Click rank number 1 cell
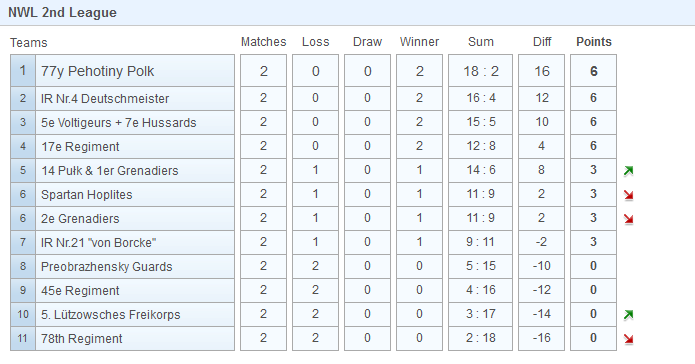 [x=23, y=70]
